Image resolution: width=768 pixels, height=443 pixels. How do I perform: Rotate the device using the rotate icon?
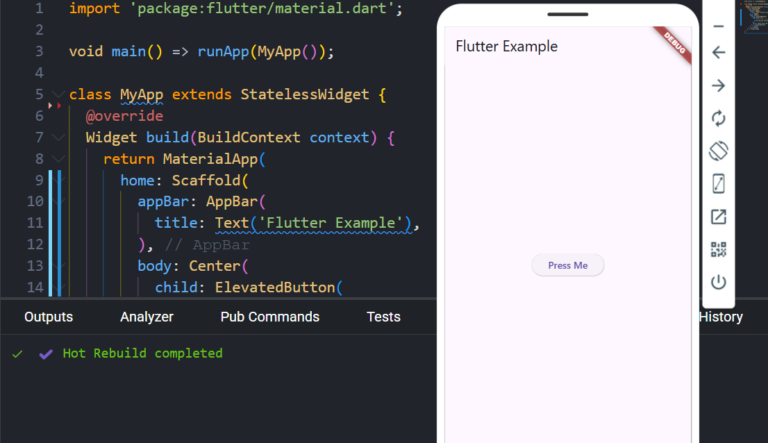tap(718, 151)
